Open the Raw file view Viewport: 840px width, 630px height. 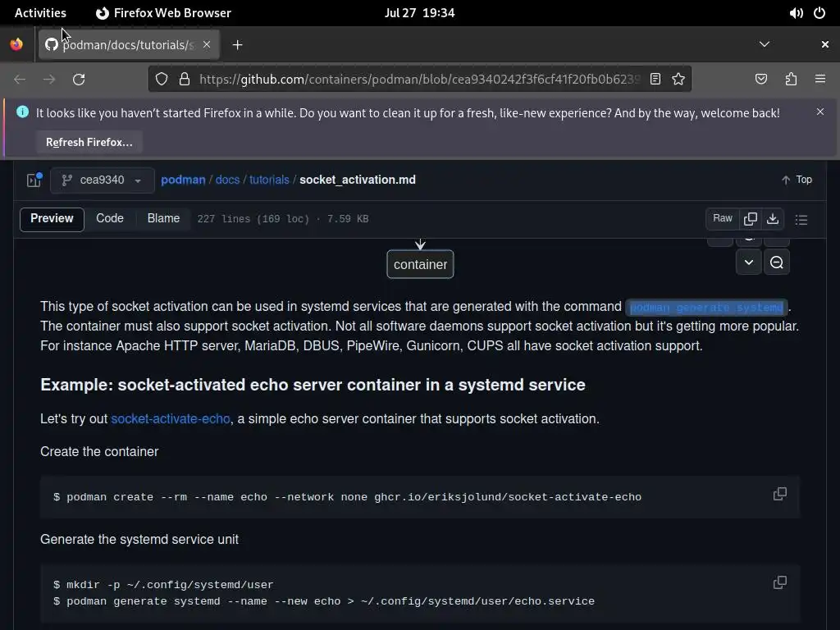tap(722, 218)
